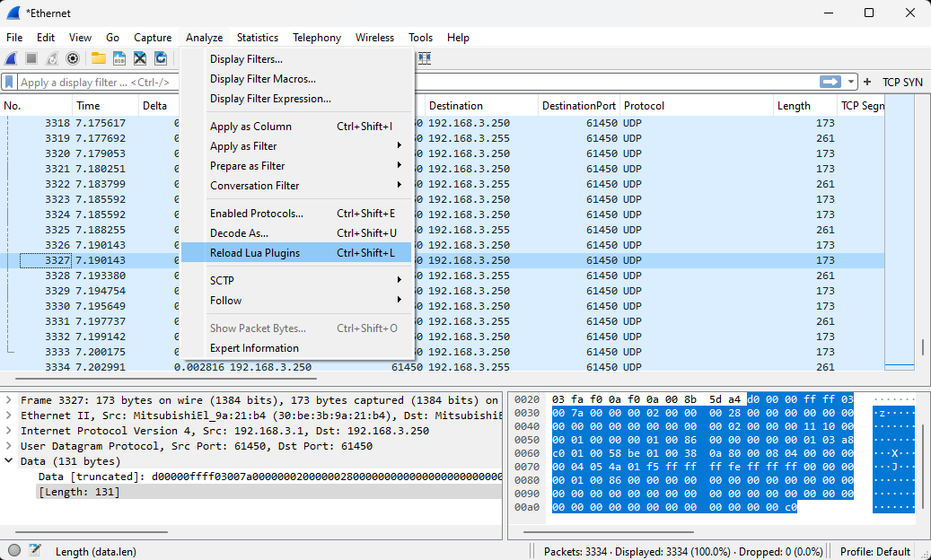Click the display filter bookmark icon

pyautogui.click(x=9, y=82)
